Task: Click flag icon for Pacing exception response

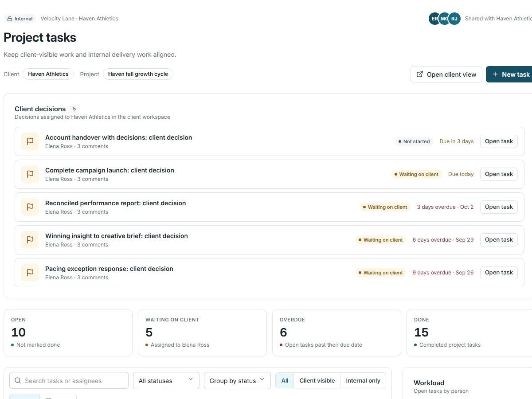Action: click(30, 273)
